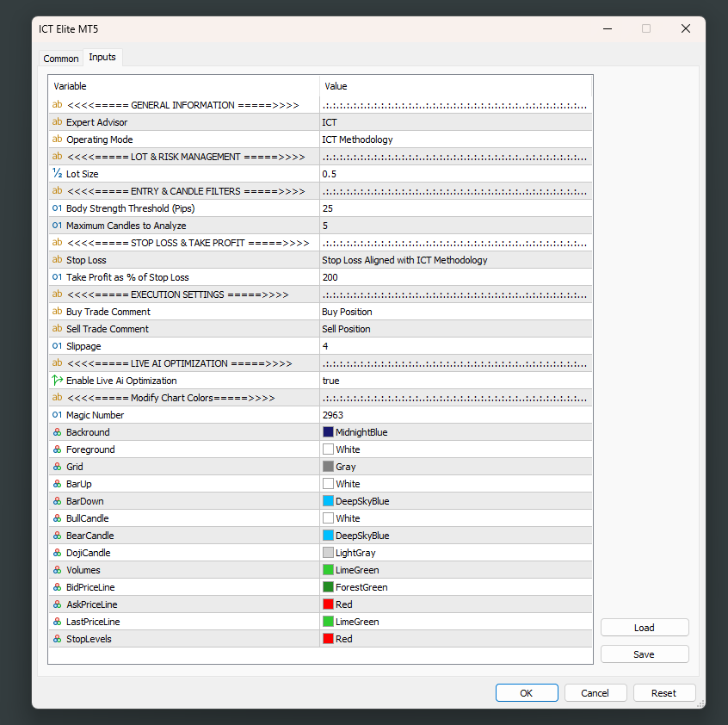
Task: Click the Value column header
Action: (456, 86)
